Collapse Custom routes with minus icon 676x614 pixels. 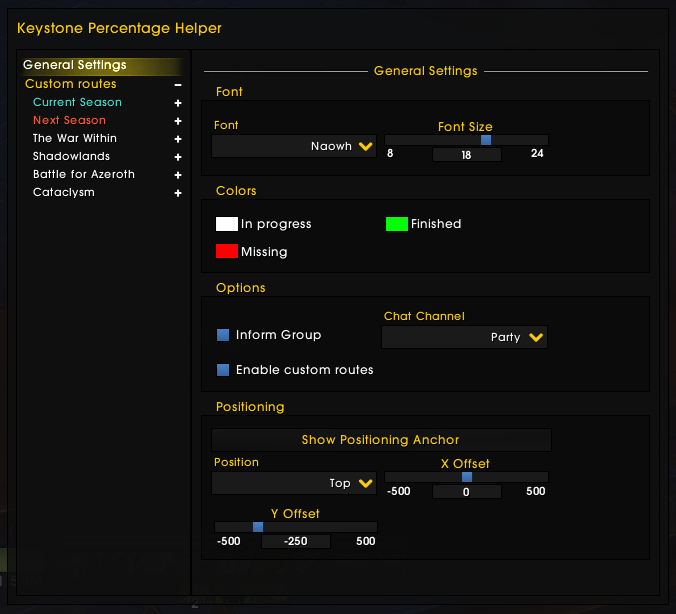[x=178, y=85]
